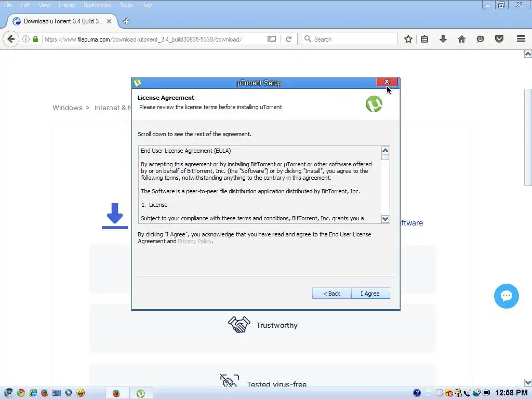Click the 'License Agreement' heading

(x=166, y=98)
